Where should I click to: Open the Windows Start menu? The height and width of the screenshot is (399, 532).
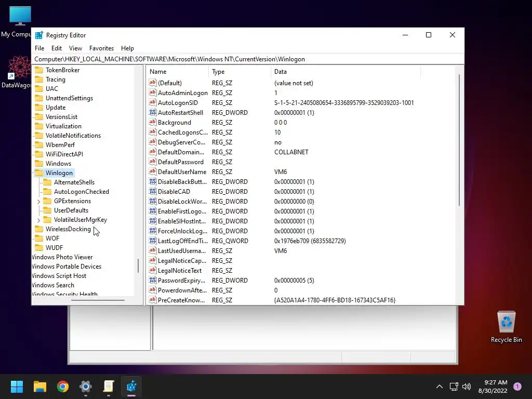(x=17, y=387)
